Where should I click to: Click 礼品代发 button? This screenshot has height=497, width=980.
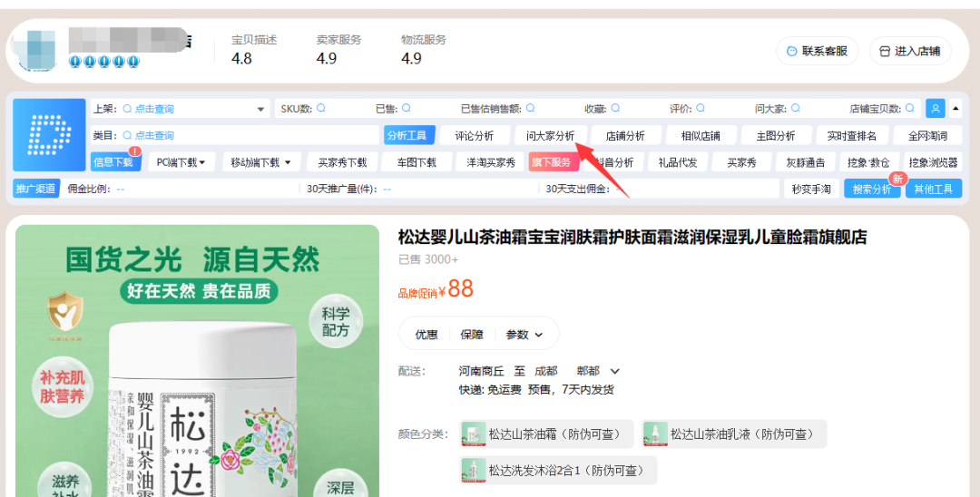pos(678,162)
